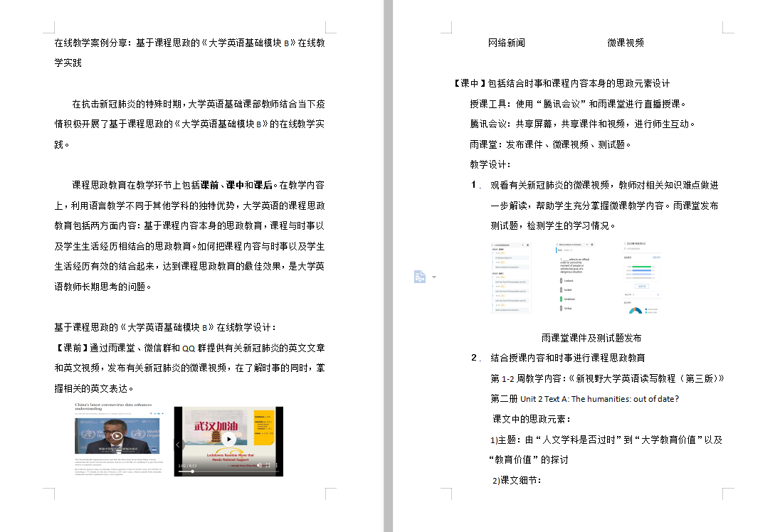Open the dropdown arrow beside the document icon
The image size is (775, 532).
click(434, 277)
